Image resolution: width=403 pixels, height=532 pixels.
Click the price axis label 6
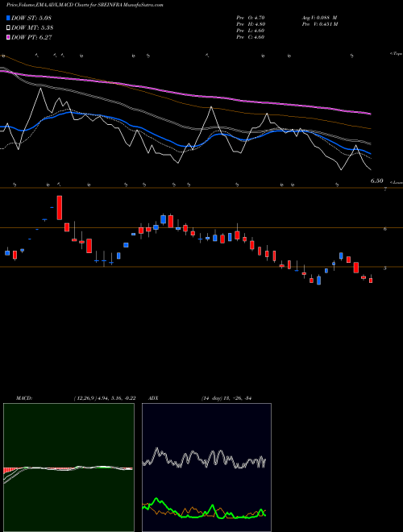(385, 229)
